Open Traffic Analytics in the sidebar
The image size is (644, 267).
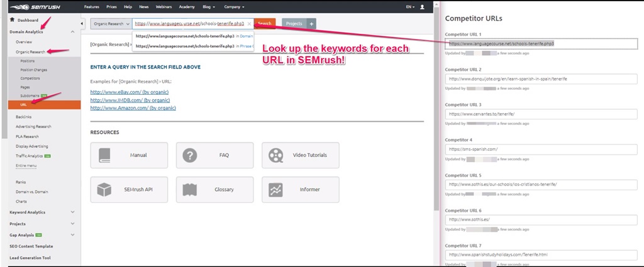coord(29,156)
